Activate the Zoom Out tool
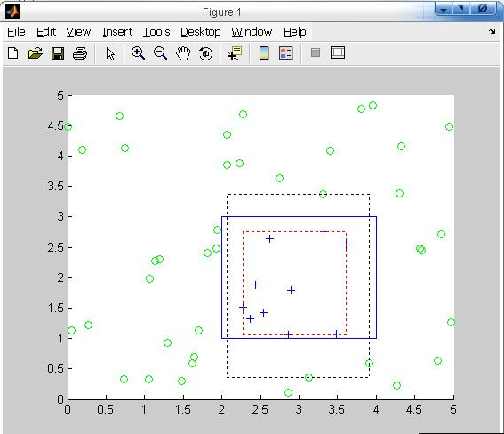The height and width of the screenshot is (434, 504). pos(160,53)
